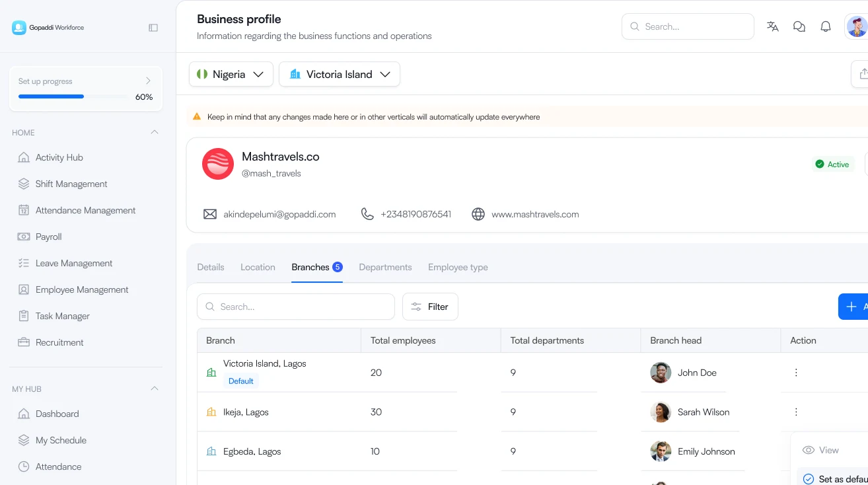Open actions menu for Ikeja row
The height and width of the screenshot is (485, 868).
(x=796, y=412)
